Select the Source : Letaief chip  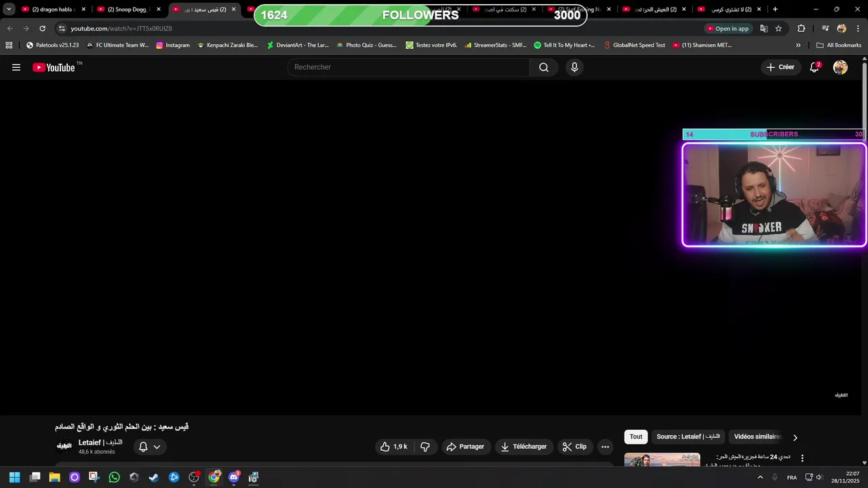click(x=688, y=437)
